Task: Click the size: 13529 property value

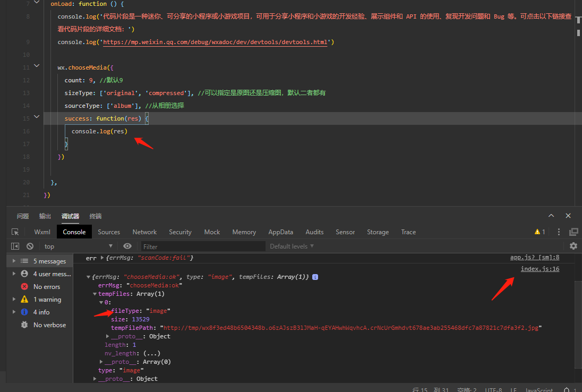Action: pyautogui.click(x=140, y=319)
